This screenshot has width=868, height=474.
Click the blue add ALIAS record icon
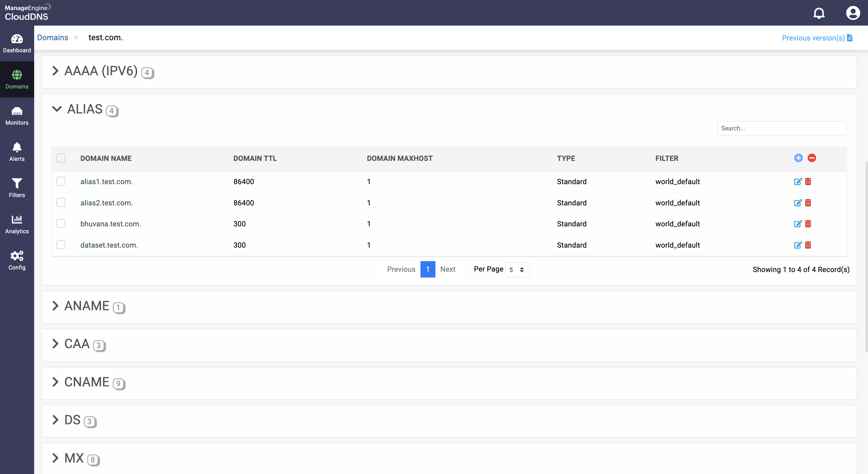798,158
